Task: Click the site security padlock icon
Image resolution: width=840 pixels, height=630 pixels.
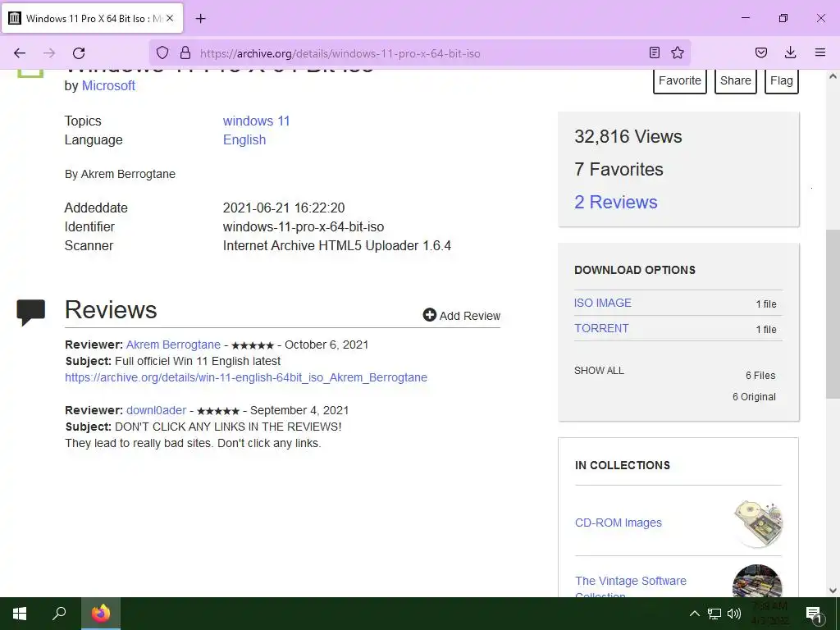Action: coord(185,52)
